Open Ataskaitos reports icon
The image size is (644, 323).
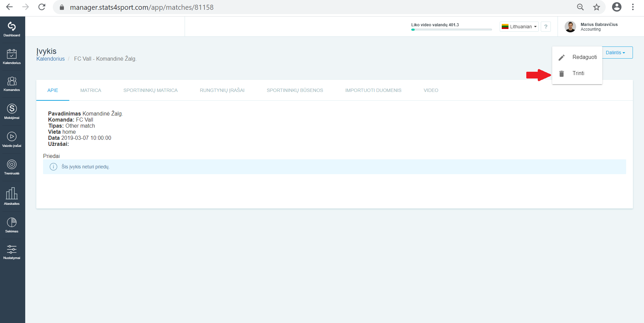click(x=12, y=196)
